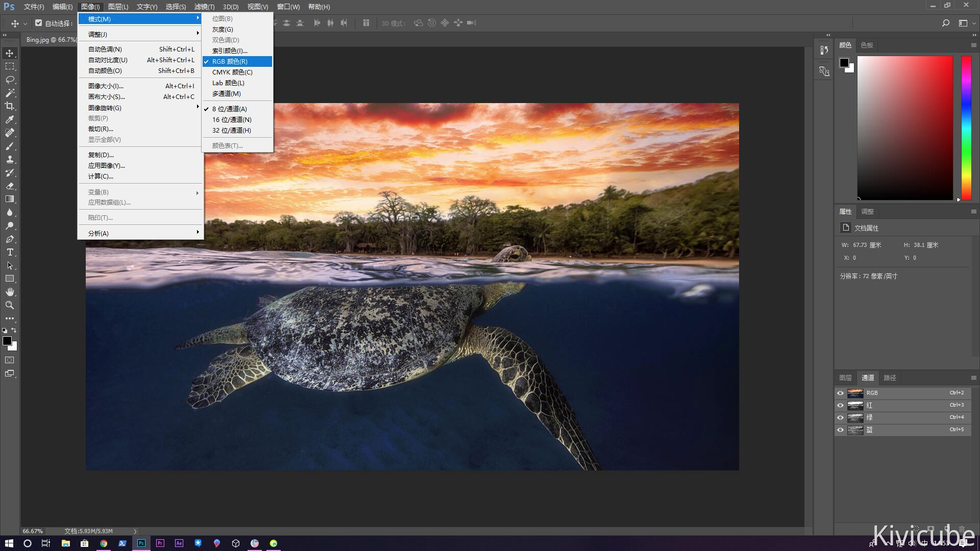
Task: Open the search icon in options bar
Action: [x=946, y=23]
